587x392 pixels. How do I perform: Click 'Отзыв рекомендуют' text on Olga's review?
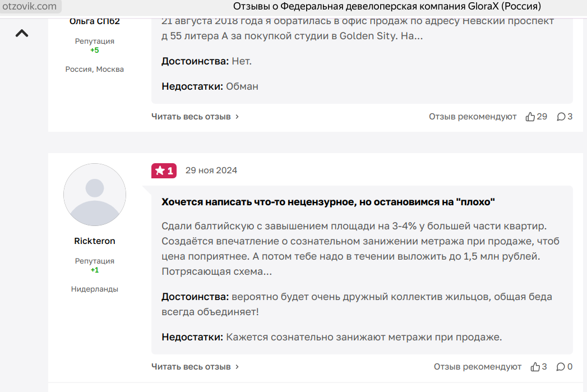tap(473, 117)
